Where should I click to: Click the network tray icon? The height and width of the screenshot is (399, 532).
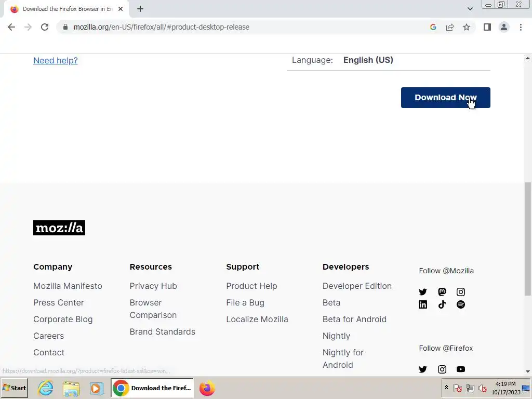tap(470, 388)
